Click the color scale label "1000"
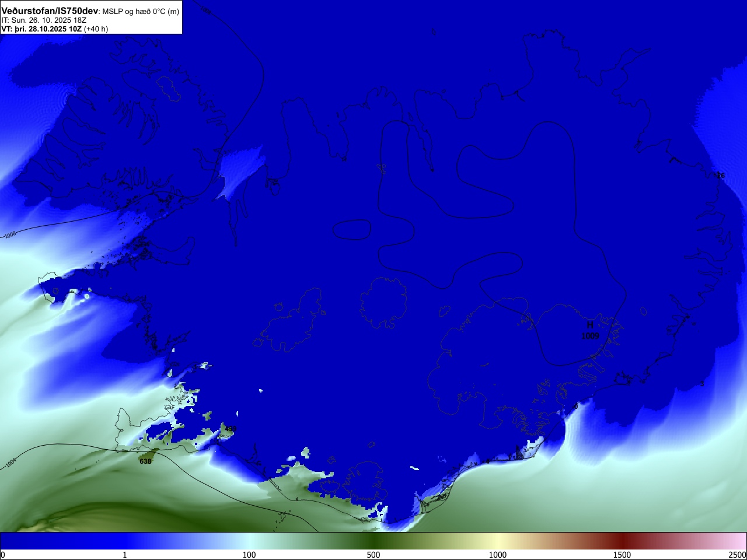 coord(498,555)
